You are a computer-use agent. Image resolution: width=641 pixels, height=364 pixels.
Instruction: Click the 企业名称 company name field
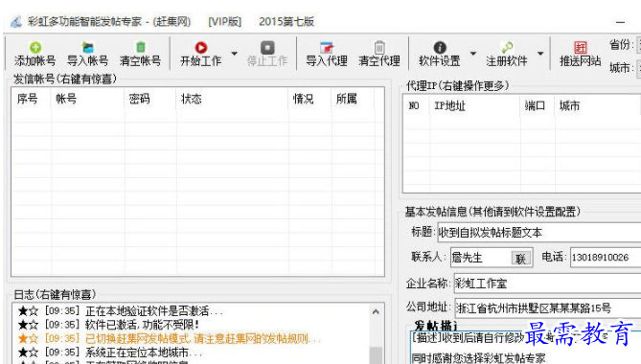[547, 284]
